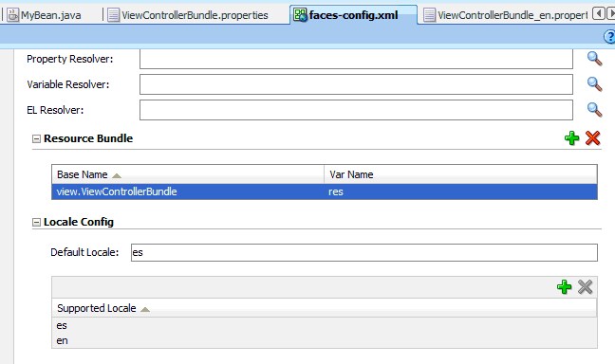Open help question mark icon

(x=609, y=37)
